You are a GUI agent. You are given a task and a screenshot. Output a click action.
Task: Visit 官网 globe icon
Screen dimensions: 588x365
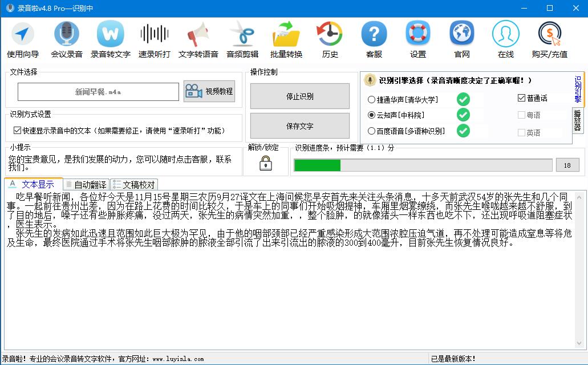pos(461,34)
